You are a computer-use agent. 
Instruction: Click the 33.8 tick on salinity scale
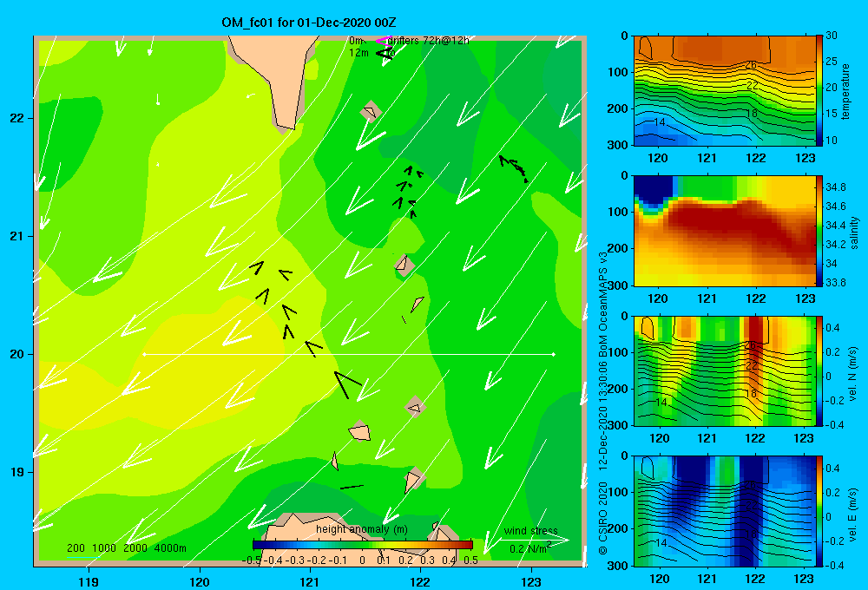tap(835, 282)
